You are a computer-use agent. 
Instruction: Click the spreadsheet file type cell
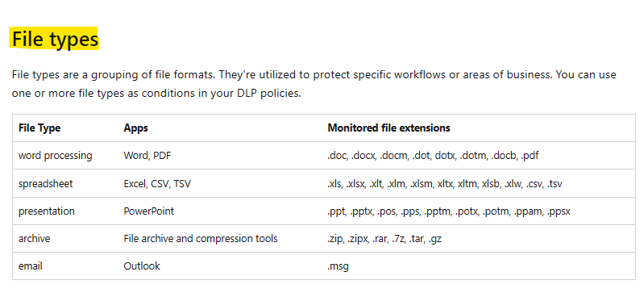tap(46, 183)
